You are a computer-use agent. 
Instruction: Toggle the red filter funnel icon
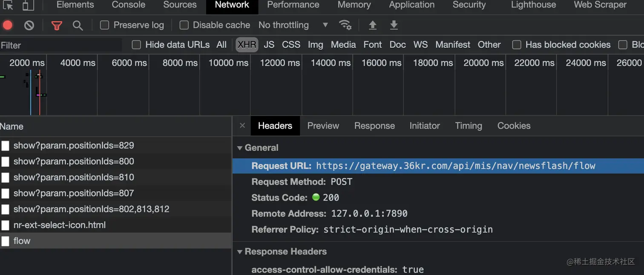click(57, 26)
